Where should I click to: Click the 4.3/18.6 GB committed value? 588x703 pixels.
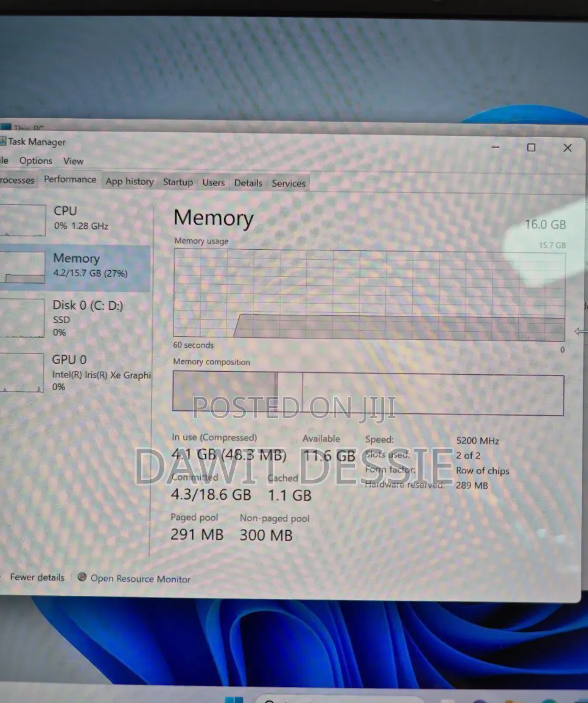[x=211, y=495]
